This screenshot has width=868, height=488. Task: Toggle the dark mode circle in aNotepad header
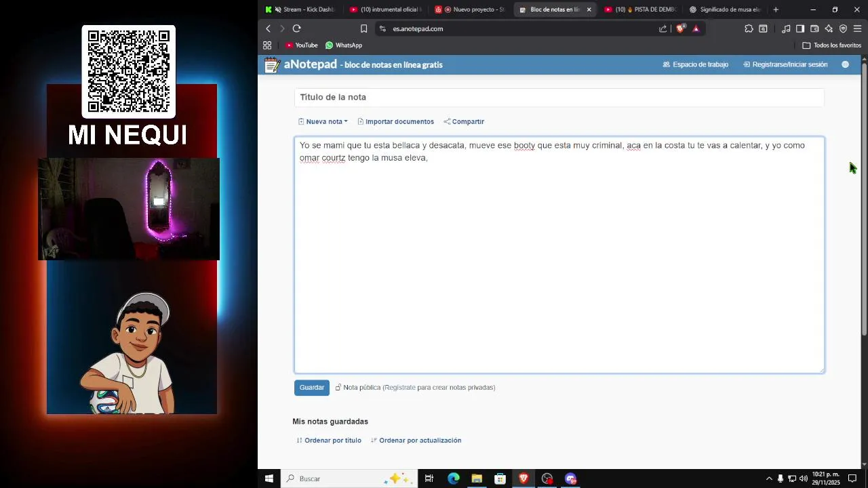845,64
